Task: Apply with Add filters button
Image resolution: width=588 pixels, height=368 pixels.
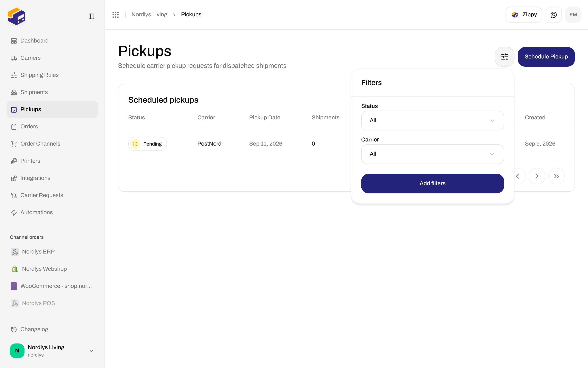Action: pos(432,184)
